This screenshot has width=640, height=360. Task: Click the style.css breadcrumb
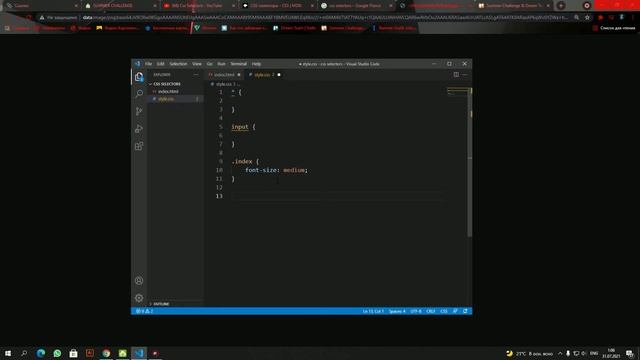pos(223,84)
